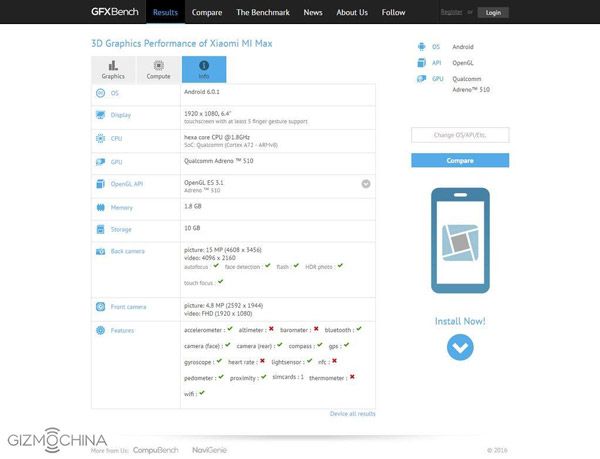Viewport: 600px width, 459px height.
Task: Open the Device all results link
Action: click(352, 413)
